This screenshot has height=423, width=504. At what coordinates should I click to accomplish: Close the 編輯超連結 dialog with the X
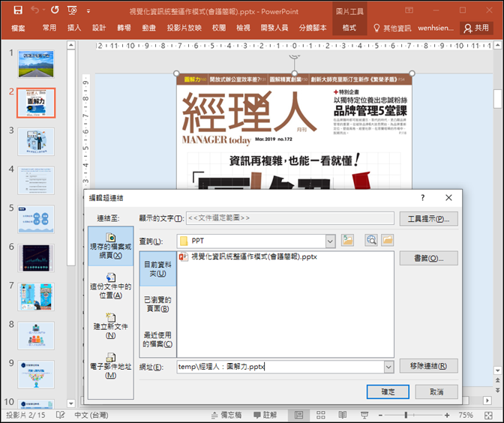coord(448,198)
